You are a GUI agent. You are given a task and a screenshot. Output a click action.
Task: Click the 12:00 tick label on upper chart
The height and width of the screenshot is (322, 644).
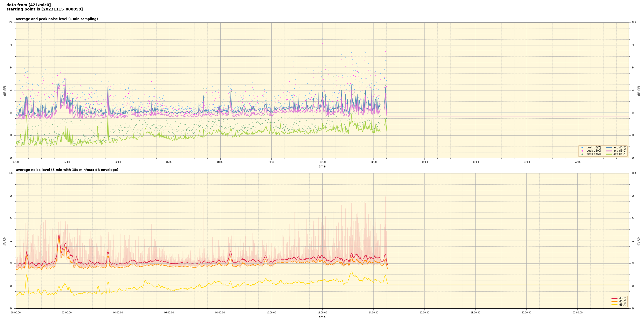[322, 162]
